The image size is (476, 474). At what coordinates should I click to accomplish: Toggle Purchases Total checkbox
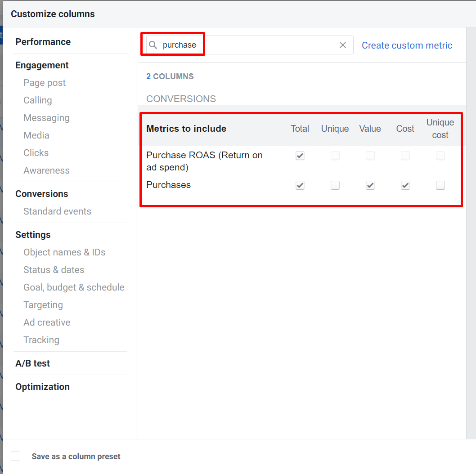tap(300, 185)
